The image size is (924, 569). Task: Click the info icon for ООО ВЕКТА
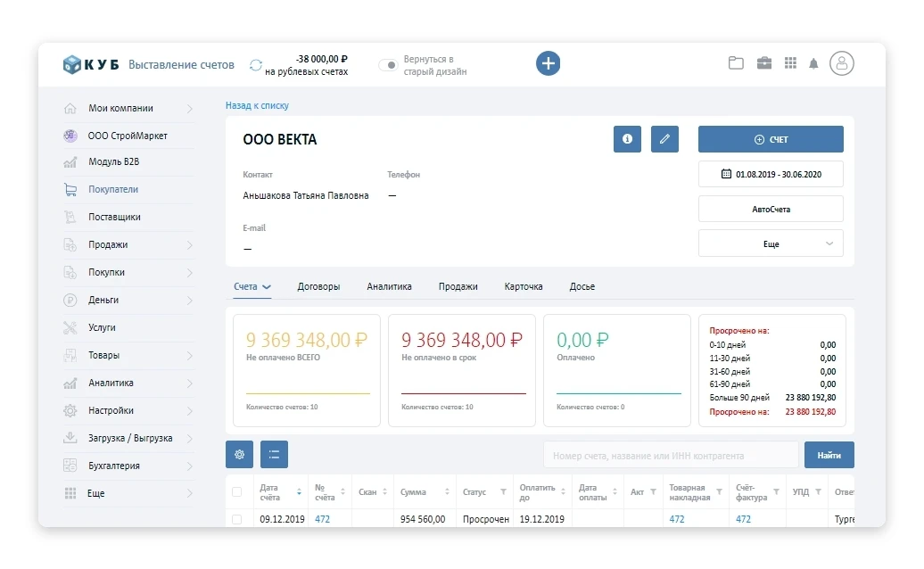(x=627, y=139)
